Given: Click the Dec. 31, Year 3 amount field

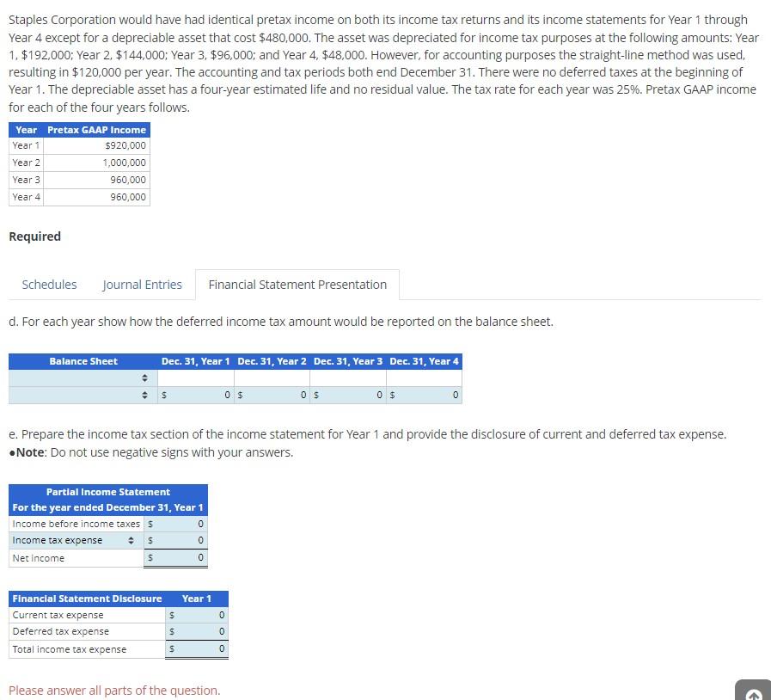Looking at the screenshot, I should pos(346,395).
